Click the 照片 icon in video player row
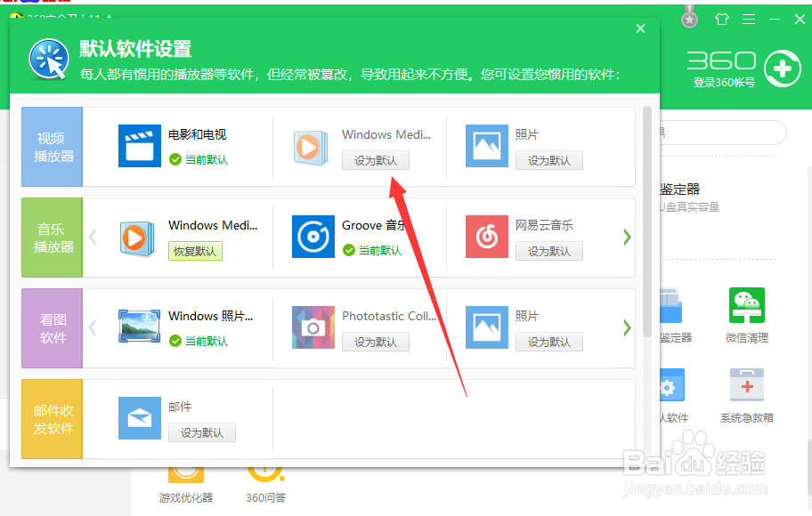The height and width of the screenshot is (516, 812). pyautogui.click(x=487, y=146)
